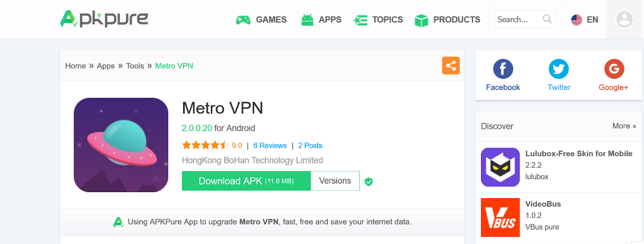Screen dimensions: 644x244
Task: Click the APKPure logo
Action: [104, 19]
